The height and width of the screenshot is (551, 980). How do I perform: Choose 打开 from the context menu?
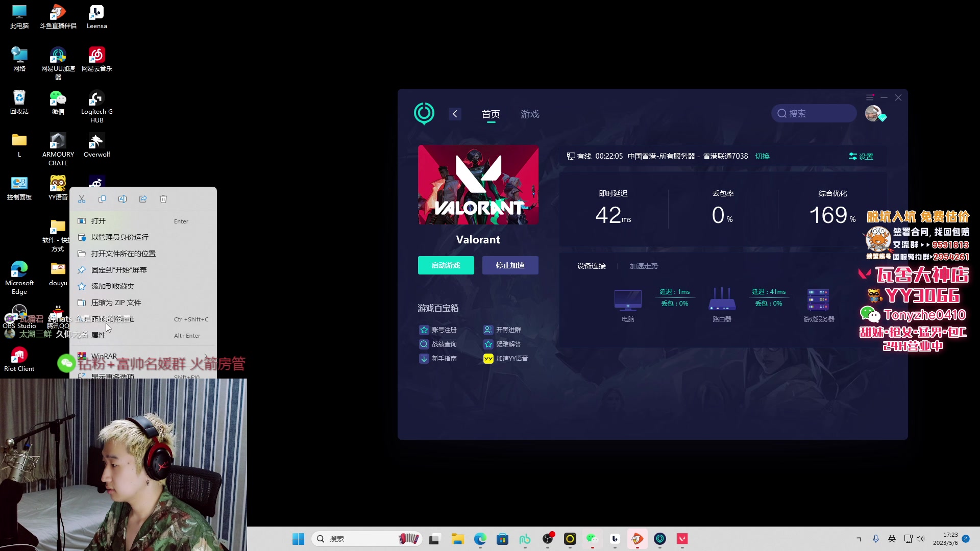click(x=143, y=221)
